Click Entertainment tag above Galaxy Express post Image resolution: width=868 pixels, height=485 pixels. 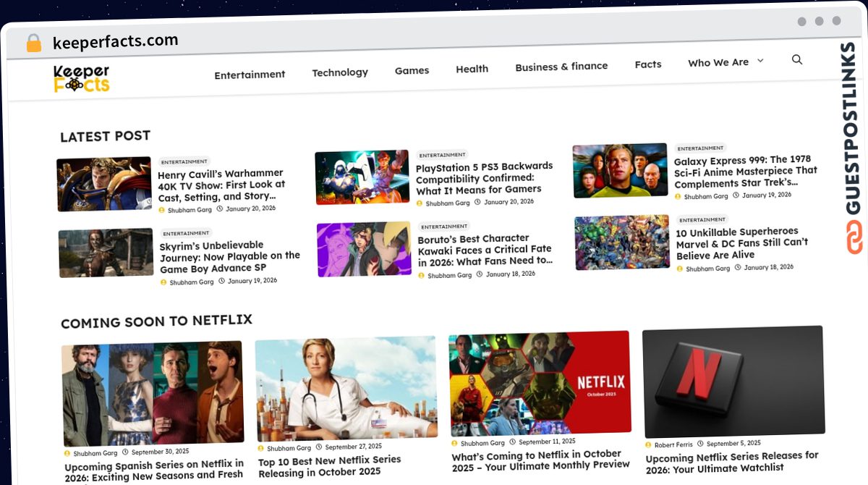[x=700, y=148]
